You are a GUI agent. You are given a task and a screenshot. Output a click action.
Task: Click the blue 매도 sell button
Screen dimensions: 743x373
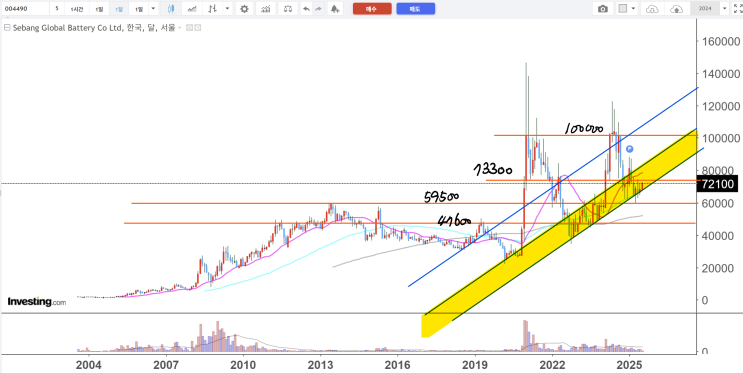(416, 9)
